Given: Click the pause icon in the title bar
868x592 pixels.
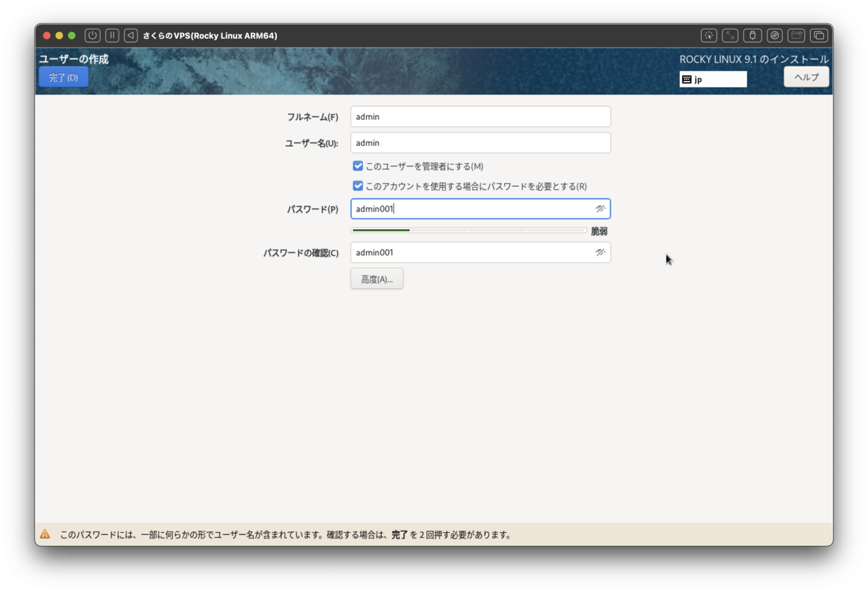Looking at the screenshot, I should pyautogui.click(x=112, y=35).
